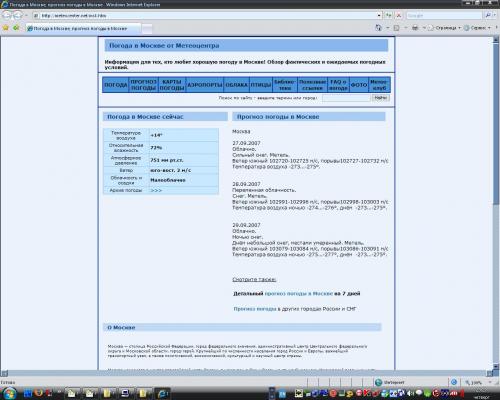This screenshot has height=400, width=500.
Task: Open the КАРТЫ ПОГОДЫ navigation item
Action: (x=172, y=85)
